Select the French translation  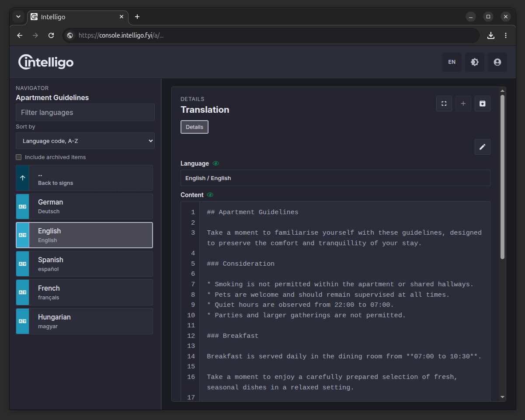[x=84, y=292]
